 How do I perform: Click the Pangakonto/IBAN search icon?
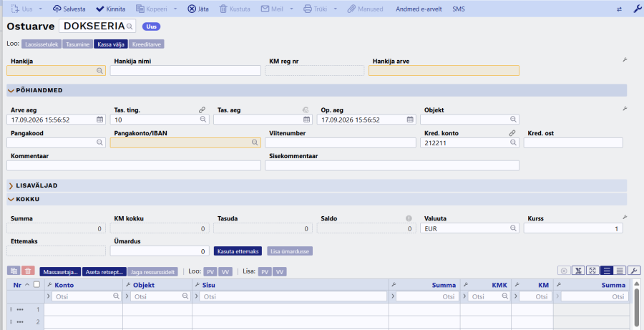click(x=255, y=142)
